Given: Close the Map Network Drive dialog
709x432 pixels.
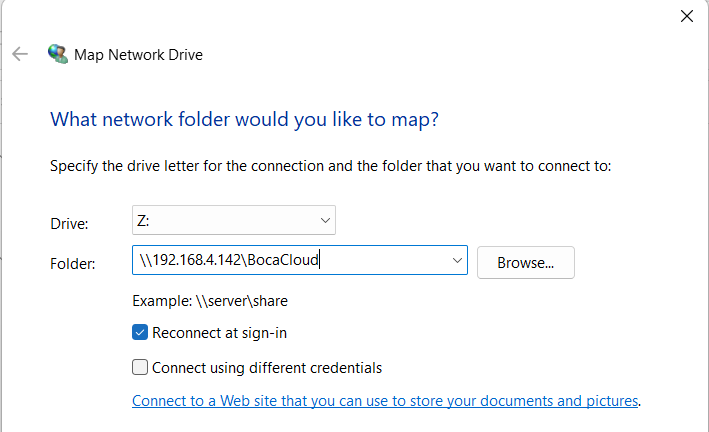Looking at the screenshot, I should tap(686, 15).
